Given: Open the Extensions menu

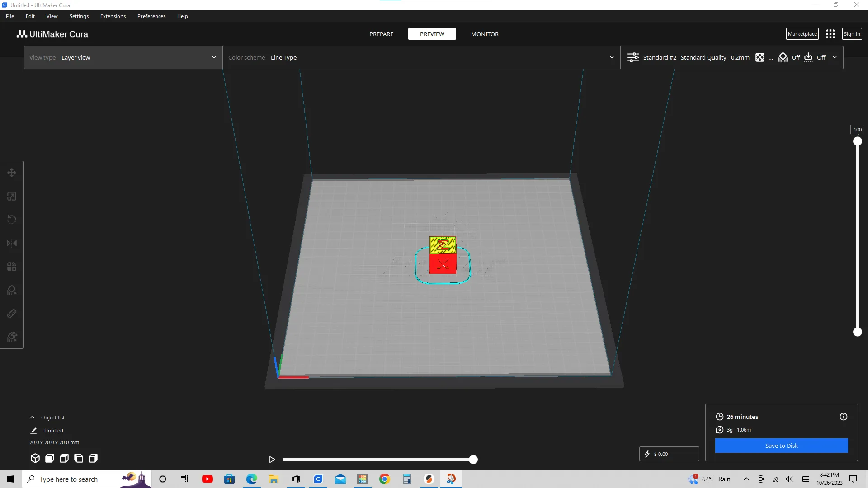Looking at the screenshot, I should pos(113,16).
